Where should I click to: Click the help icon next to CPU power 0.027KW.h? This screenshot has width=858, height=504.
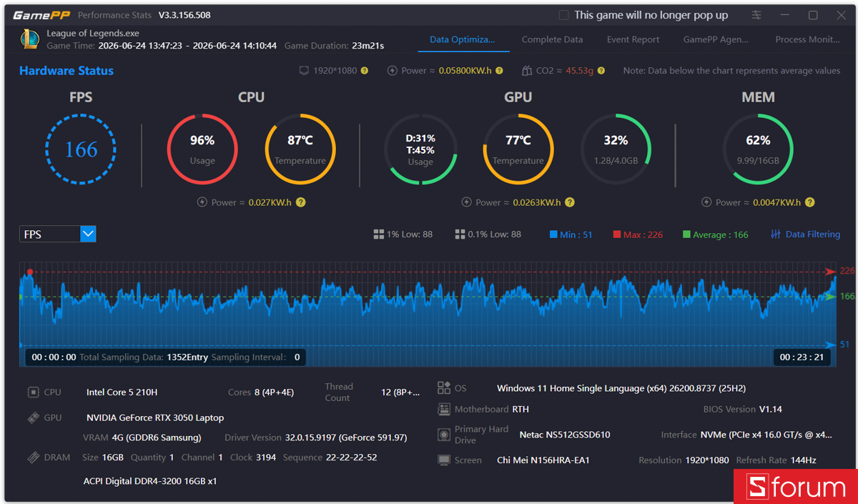[x=301, y=202]
